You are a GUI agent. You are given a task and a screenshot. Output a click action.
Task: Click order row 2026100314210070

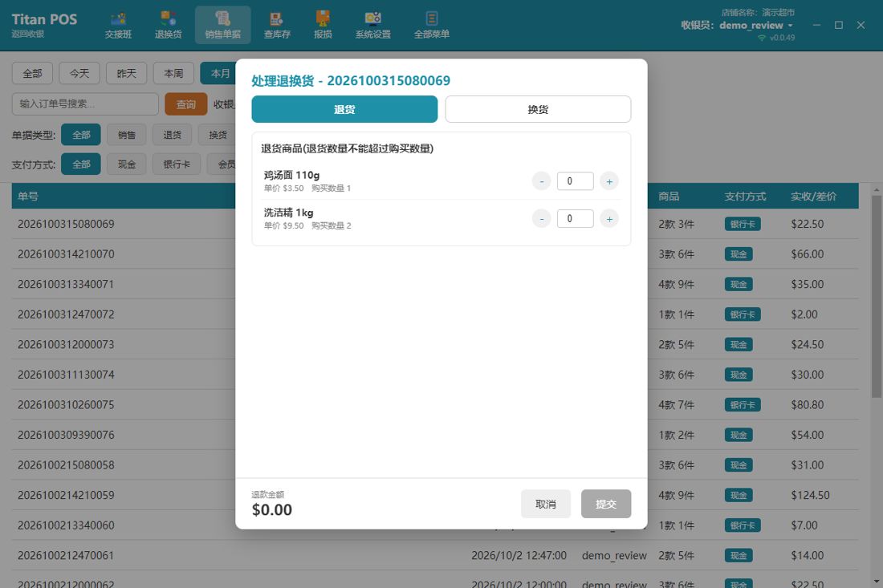click(435, 253)
